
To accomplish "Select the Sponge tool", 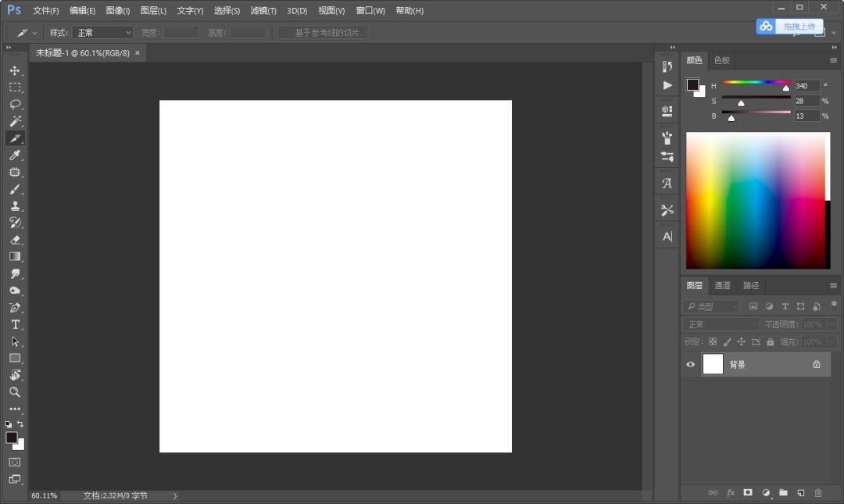I will [x=15, y=291].
